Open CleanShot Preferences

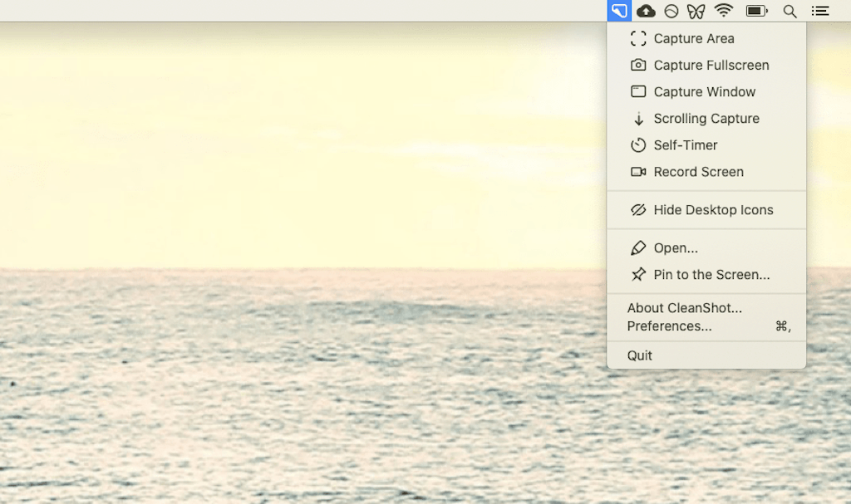(x=669, y=325)
